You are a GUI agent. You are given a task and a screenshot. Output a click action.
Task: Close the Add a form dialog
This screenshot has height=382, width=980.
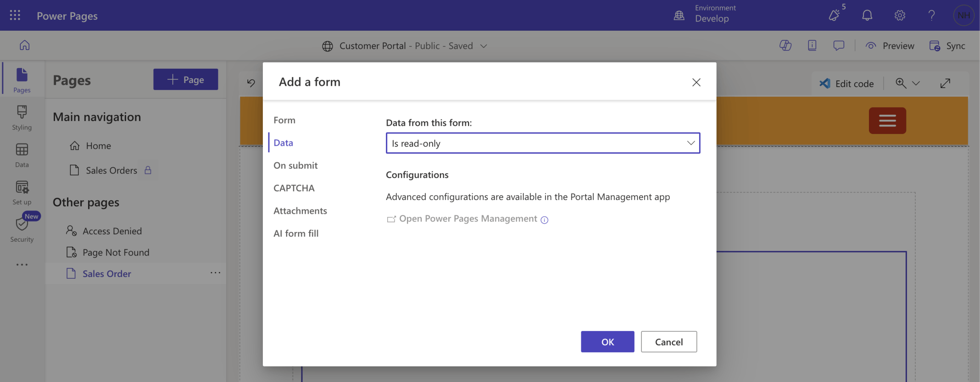click(696, 82)
